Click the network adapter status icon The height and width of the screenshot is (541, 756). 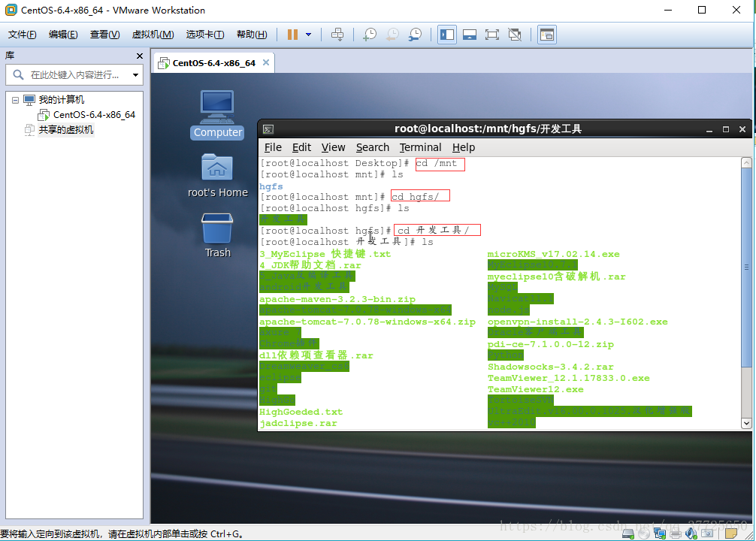tap(660, 533)
